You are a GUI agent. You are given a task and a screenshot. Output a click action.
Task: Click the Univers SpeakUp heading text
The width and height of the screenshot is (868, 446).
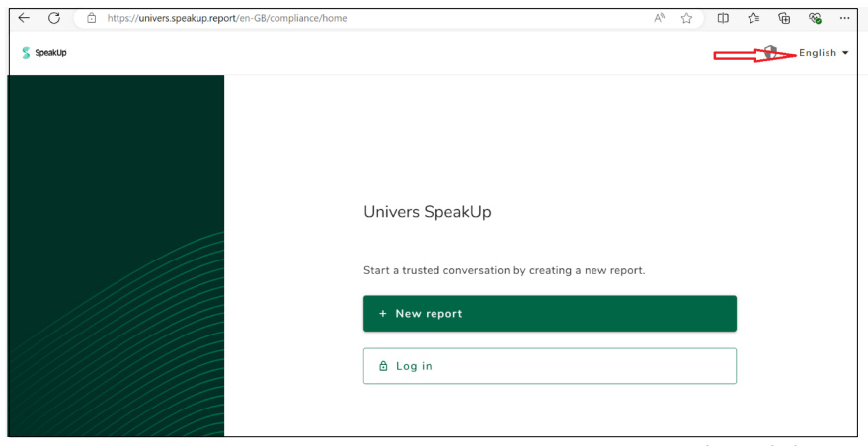click(x=428, y=212)
